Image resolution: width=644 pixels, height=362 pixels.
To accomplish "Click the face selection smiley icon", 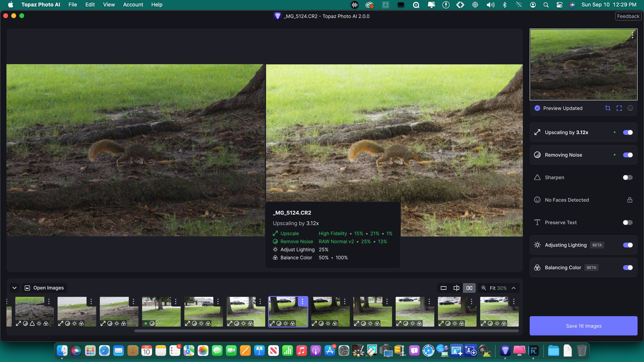I will [630, 108].
